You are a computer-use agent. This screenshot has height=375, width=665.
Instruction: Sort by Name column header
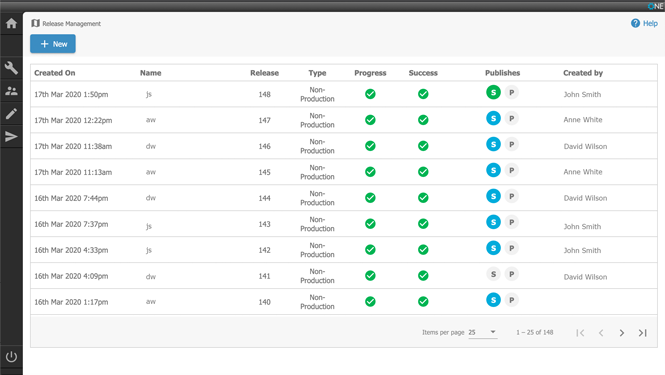coord(151,73)
